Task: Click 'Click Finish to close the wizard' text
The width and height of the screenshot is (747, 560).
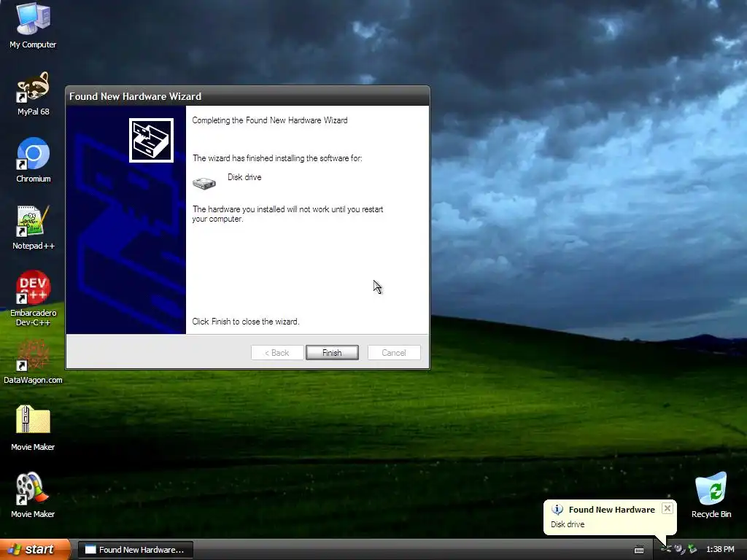Action: point(245,322)
